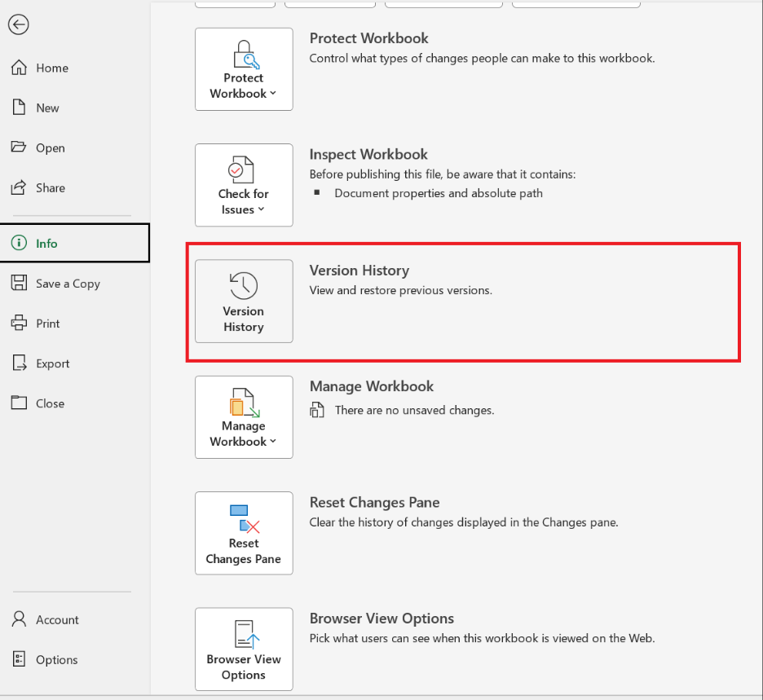763x700 pixels.
Task: Go to the Home tab label
Action: pos(52,68)
